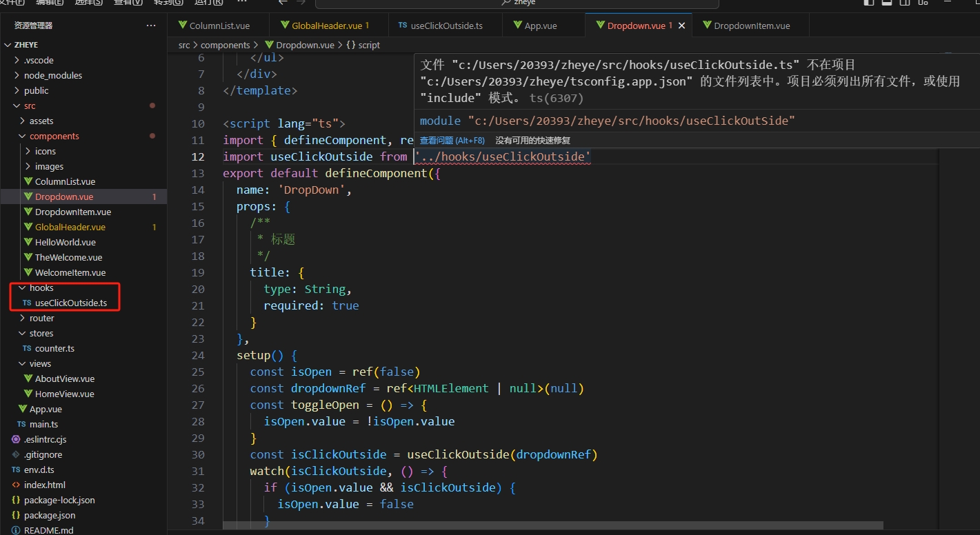
Task: Close the Dropdown.vue editor tab
Action: [681, 26]
